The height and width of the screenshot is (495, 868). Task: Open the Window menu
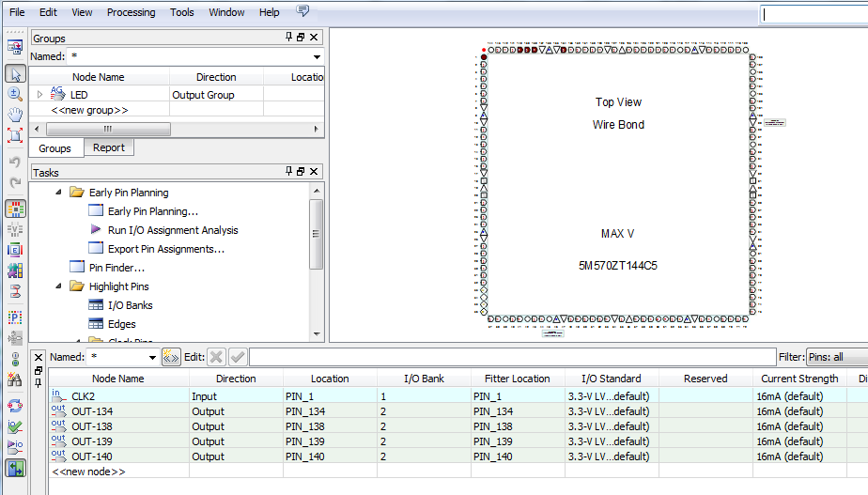point(226,12)
